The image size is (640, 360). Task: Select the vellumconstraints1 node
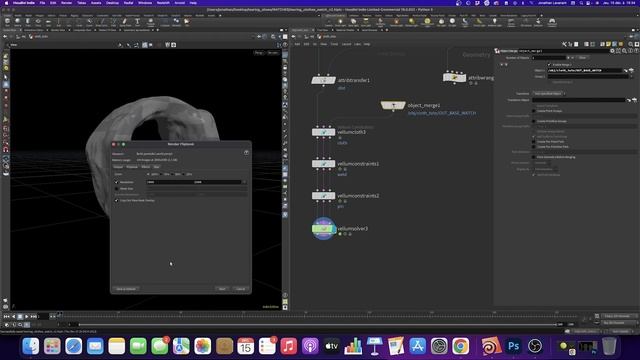323,164
